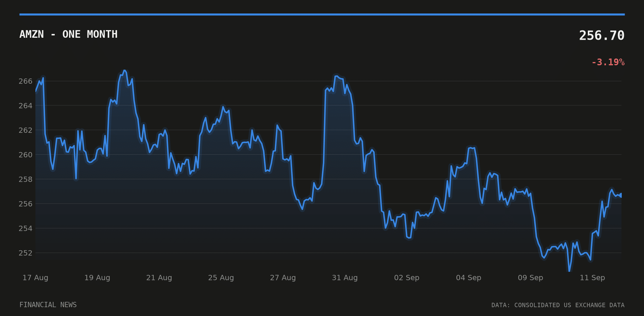Image resolution: width=644 pixels, height=316 pixels.
Task: Click the FINANCIAL NEWS footer text
Action: click(48, 305)
